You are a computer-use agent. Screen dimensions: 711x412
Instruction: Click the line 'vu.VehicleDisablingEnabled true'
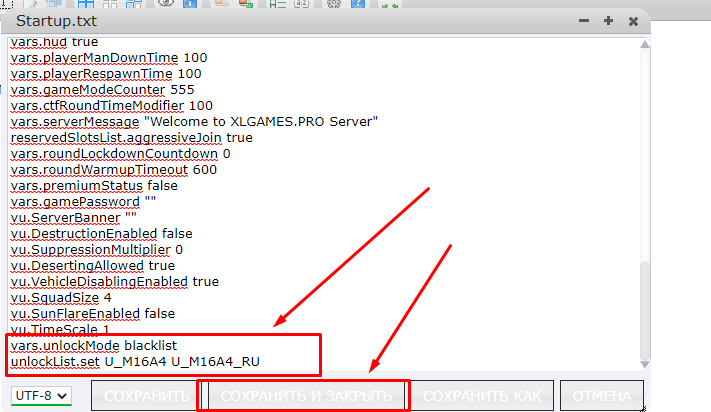(115, 281)
